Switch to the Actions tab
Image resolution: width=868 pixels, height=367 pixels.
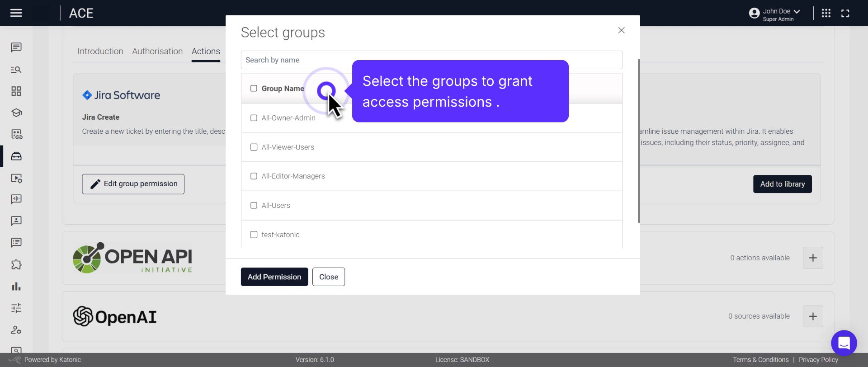[206, 51]
